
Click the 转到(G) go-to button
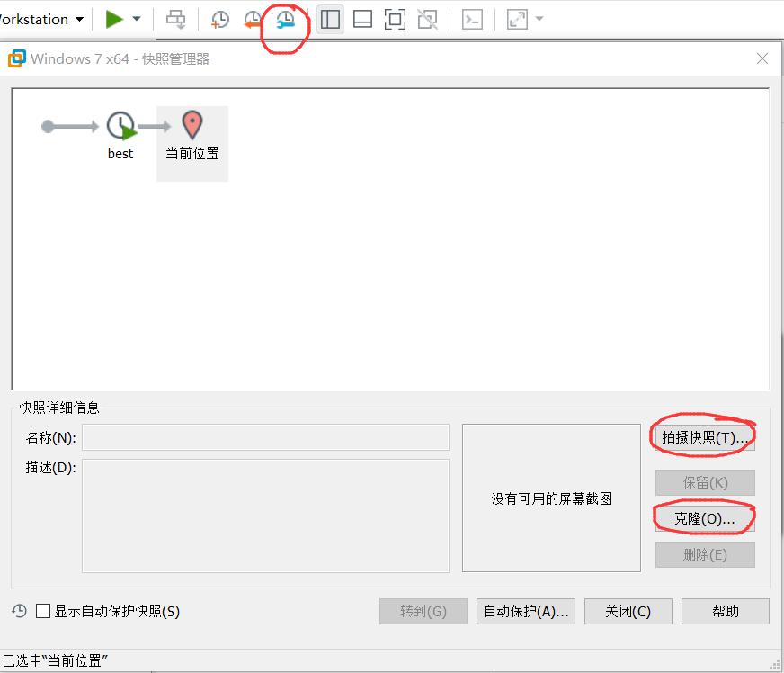point(423,612)
